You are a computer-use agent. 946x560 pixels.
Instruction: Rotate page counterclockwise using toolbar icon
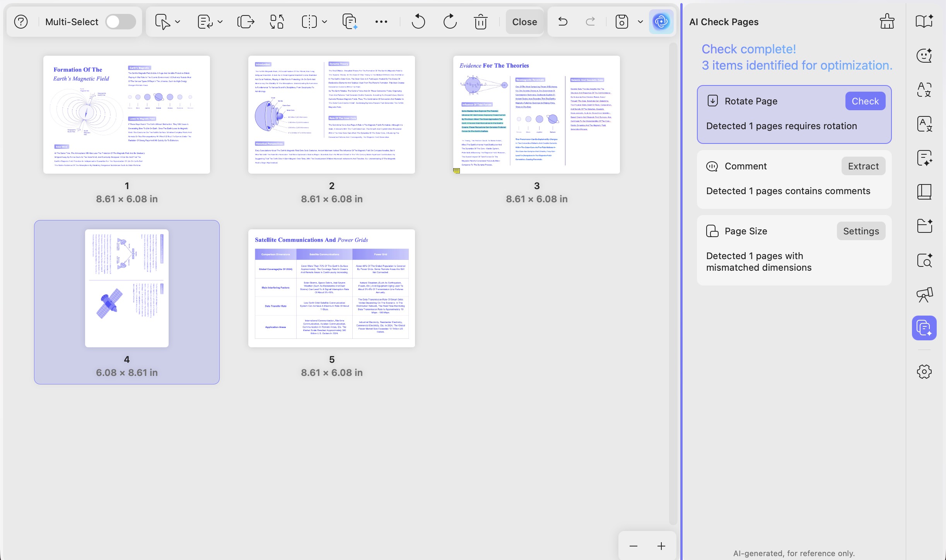[418, 22]
